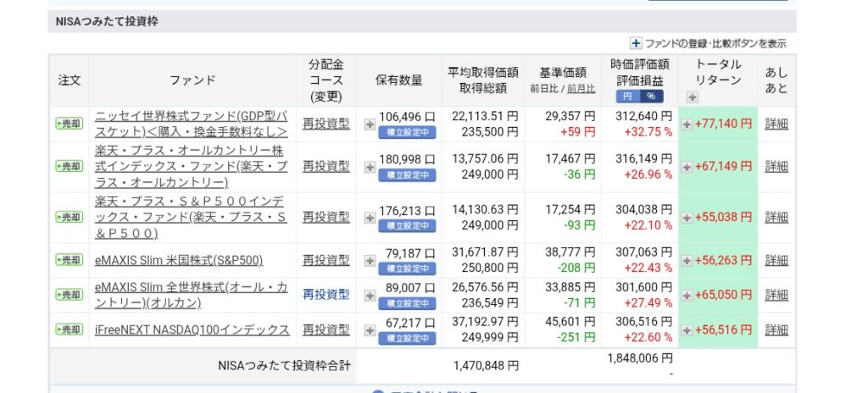This screenshot has width=868, height=393.
Task: Change 再投資型 course for ニッセイ世界株式ファンド
Action: (325, 124)
